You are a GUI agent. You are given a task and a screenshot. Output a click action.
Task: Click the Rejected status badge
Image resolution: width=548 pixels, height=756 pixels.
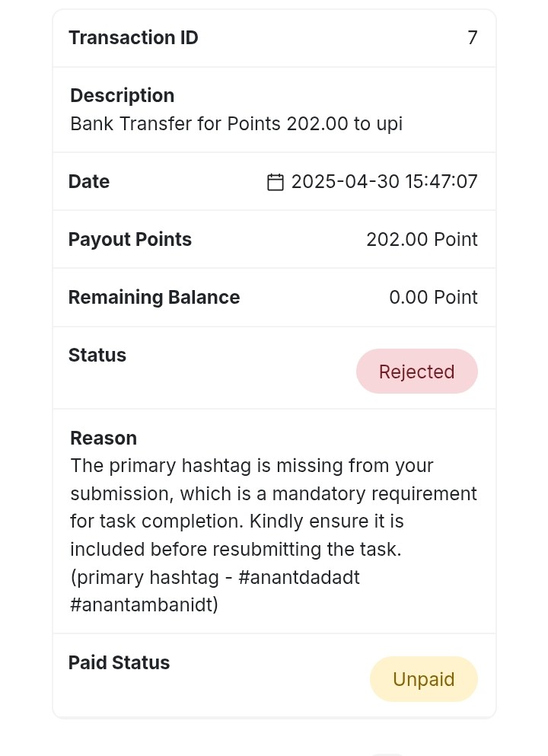(x=417, y=372)
